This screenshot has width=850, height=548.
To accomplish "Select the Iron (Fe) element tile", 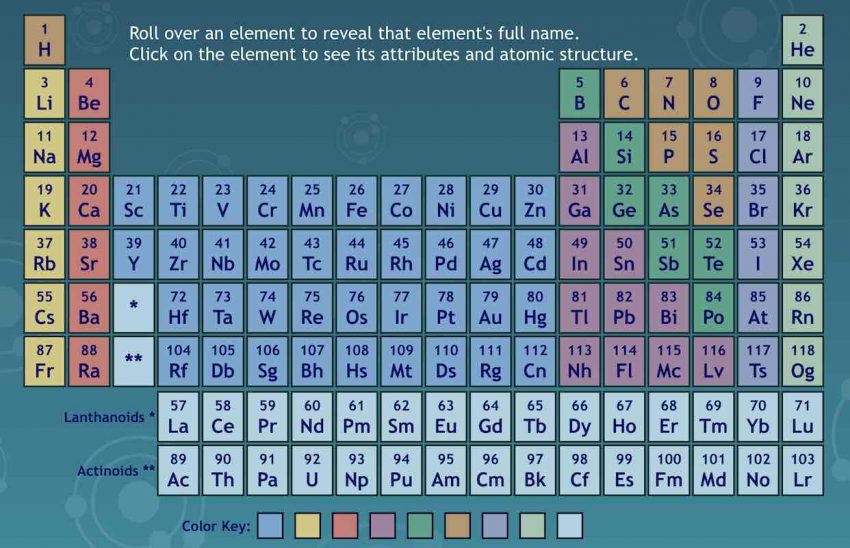I will pyautogui.click(x=357, y=200).
